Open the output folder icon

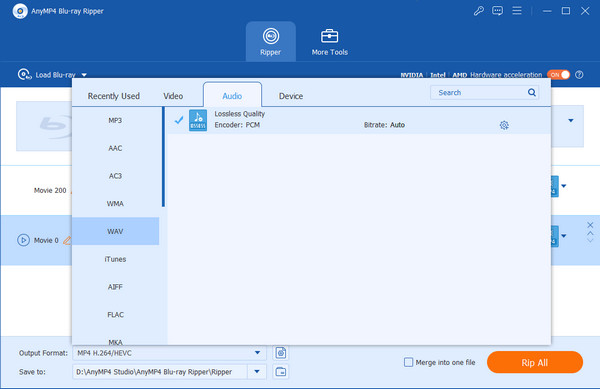281,371
